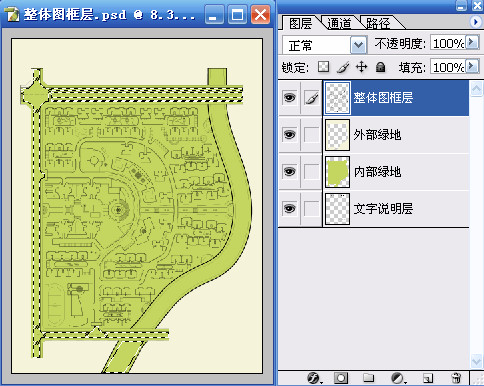Viewport: 484px width, 386px height.
Task: Select the 内部绿地 layer thumbnail
Action: tap(337, 172)
